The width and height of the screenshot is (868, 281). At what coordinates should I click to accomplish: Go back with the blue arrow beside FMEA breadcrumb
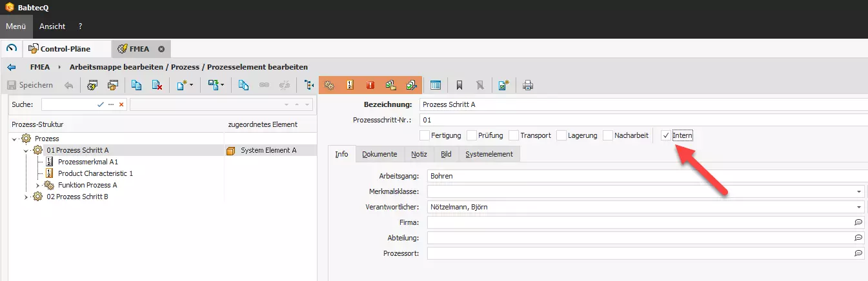(11, 67)
